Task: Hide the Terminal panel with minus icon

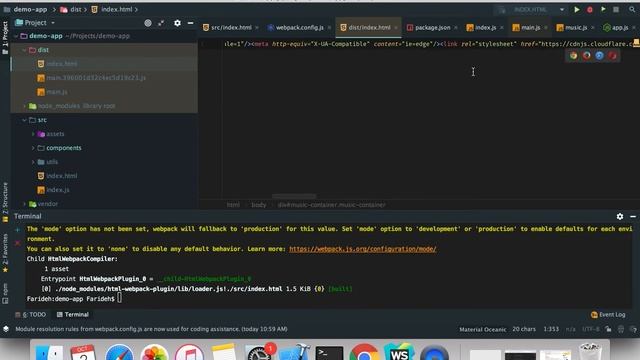Action: pyautogui.click(x=633, y=216)
